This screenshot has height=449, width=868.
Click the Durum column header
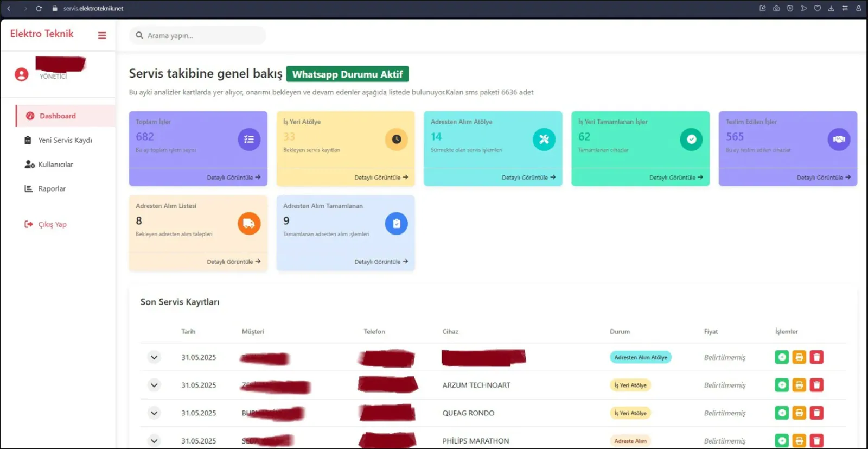click(620, 331)
